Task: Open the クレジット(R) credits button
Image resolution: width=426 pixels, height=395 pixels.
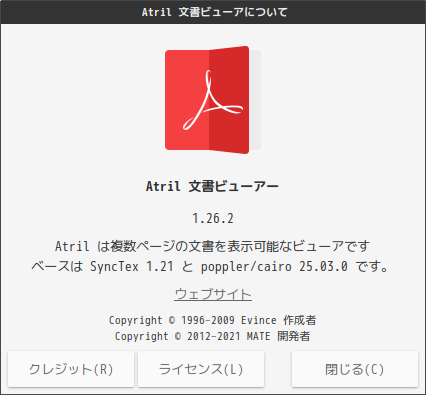Action: click(x=71, y=369)
